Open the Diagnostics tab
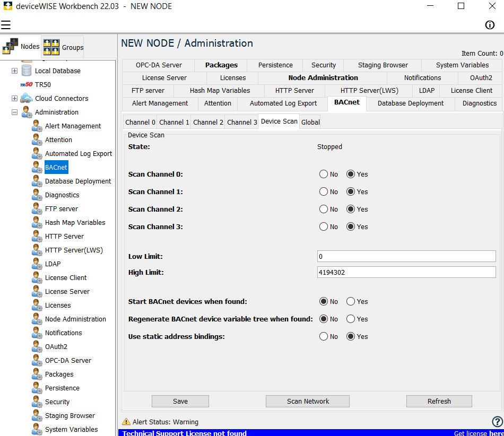 point(479,103)
